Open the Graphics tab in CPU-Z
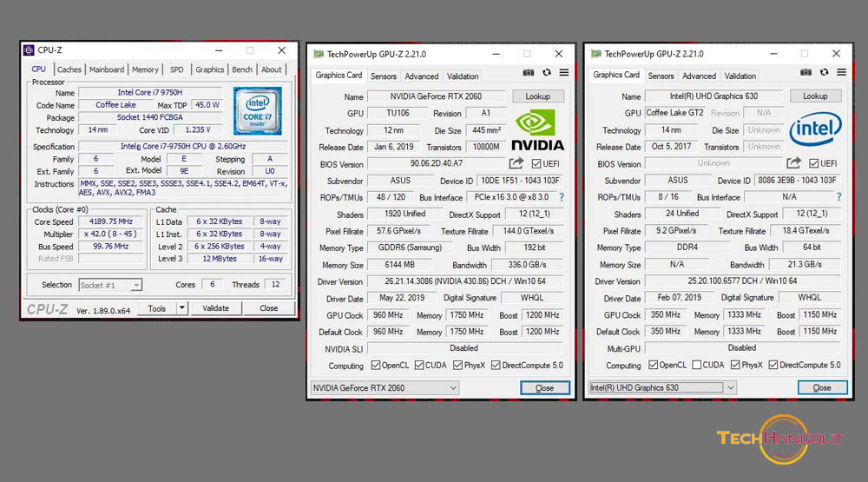 [x=210, y=69]
